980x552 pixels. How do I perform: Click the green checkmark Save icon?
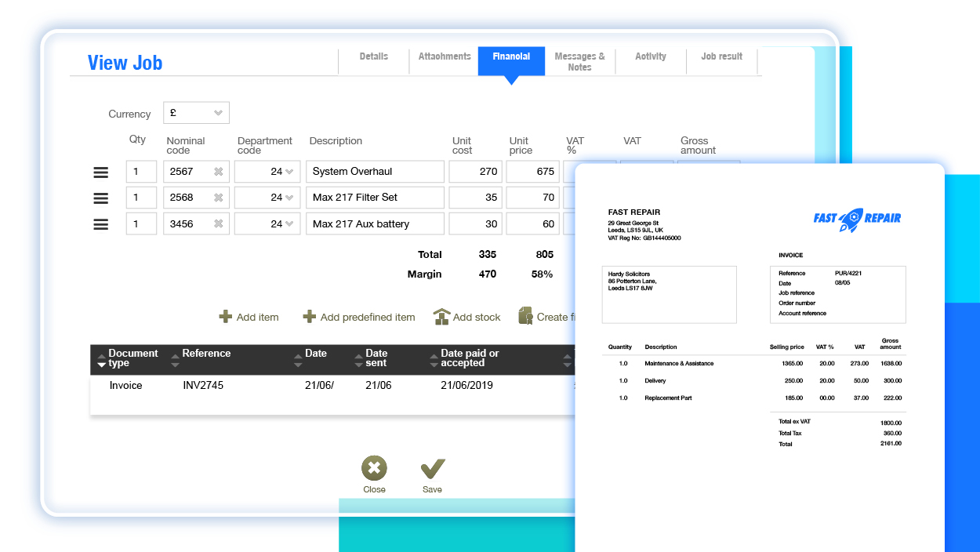432,467
